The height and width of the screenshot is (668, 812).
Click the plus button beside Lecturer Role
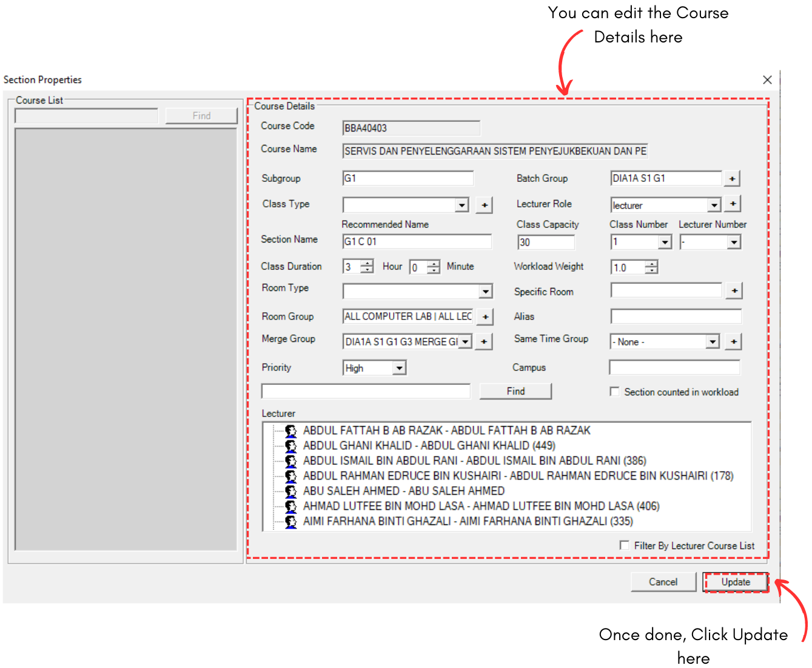733,204
